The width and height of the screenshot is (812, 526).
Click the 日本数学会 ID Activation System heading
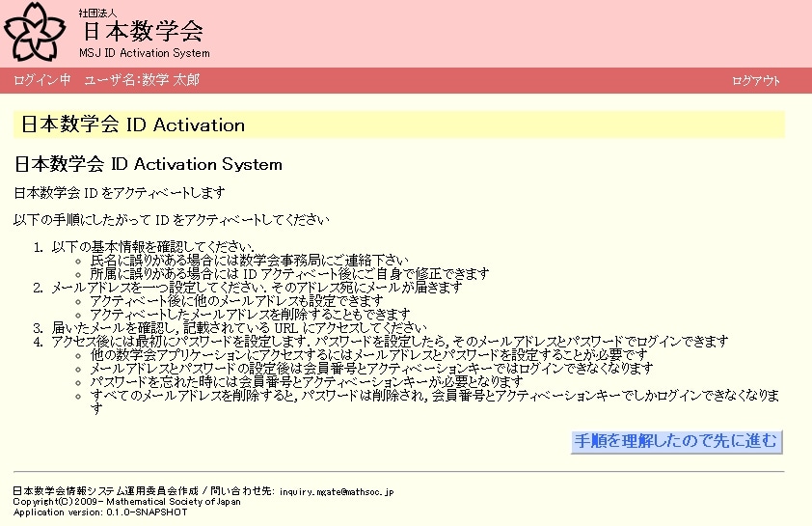(149, 164)
